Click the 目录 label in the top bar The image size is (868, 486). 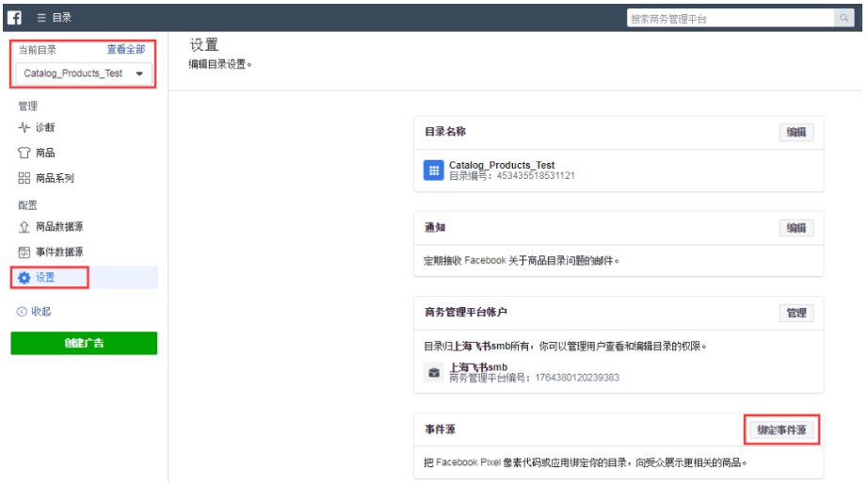point(62,18)
